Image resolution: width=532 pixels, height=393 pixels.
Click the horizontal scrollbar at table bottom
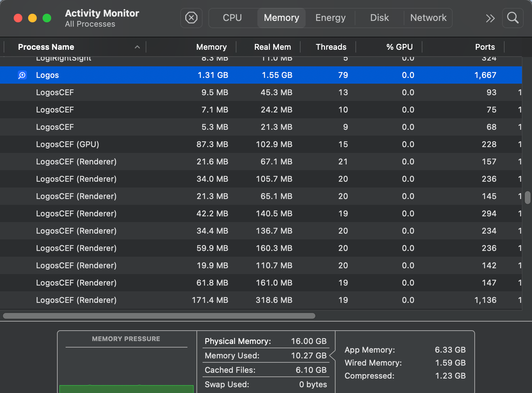tap(159, 316)
